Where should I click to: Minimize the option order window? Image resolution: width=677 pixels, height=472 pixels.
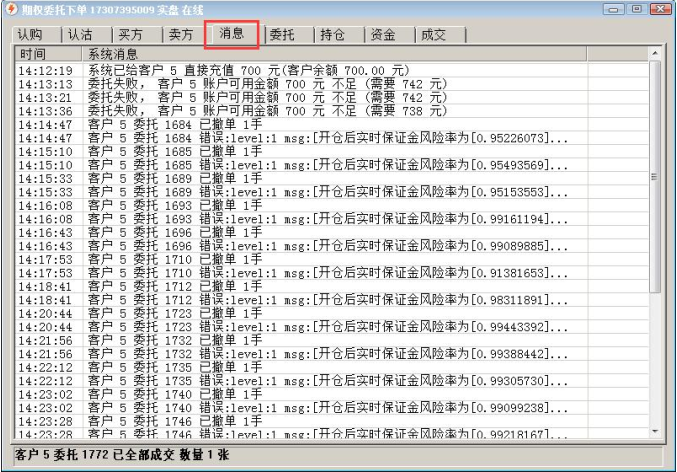[x=616, y=9]
